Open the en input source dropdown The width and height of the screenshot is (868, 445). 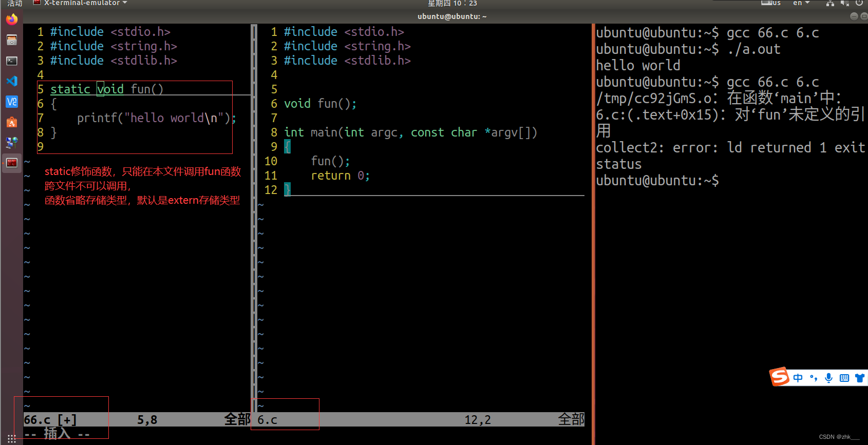[801, 3]
